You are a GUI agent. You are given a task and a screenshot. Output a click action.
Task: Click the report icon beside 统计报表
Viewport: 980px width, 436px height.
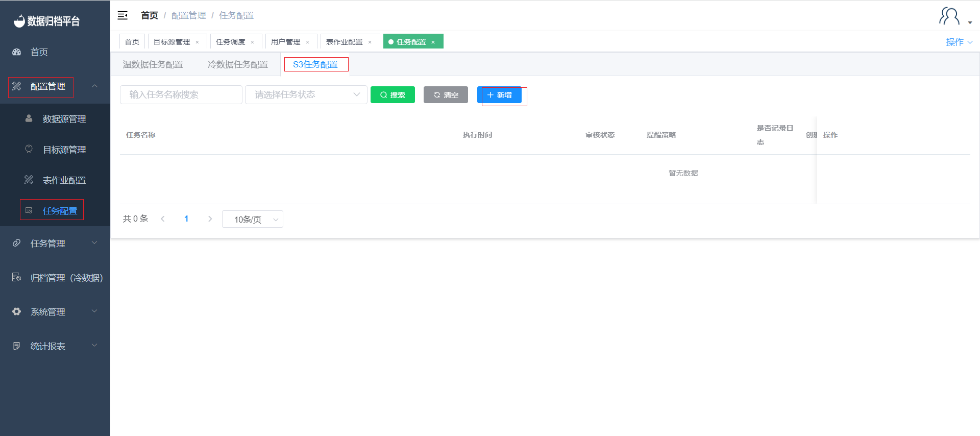[x=17, y=346]
